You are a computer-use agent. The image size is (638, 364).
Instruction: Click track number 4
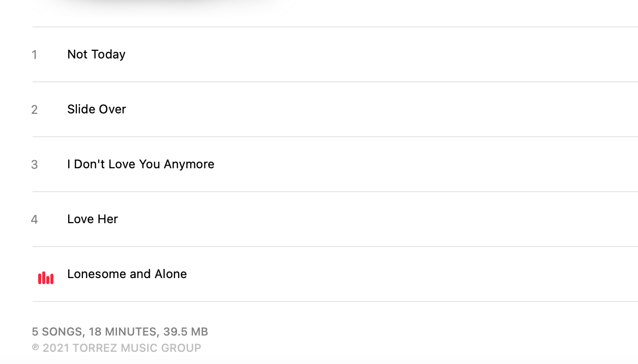click(34, 220)
